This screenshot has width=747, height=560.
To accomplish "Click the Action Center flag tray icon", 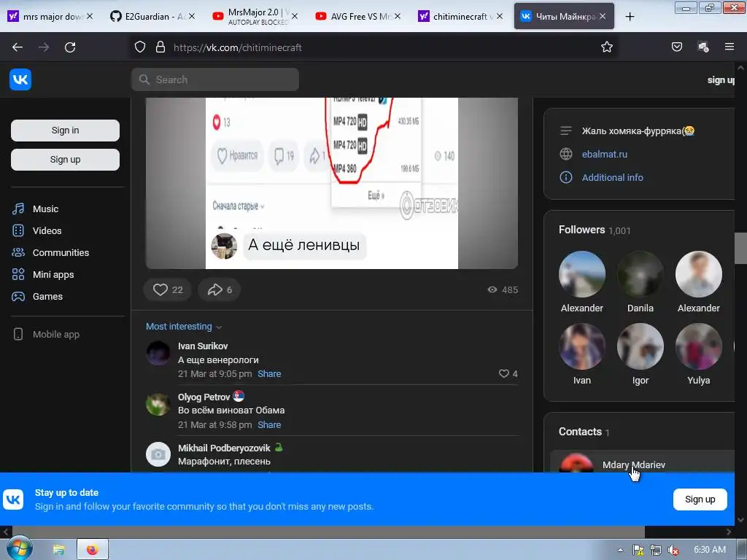I will pos(638,550).
